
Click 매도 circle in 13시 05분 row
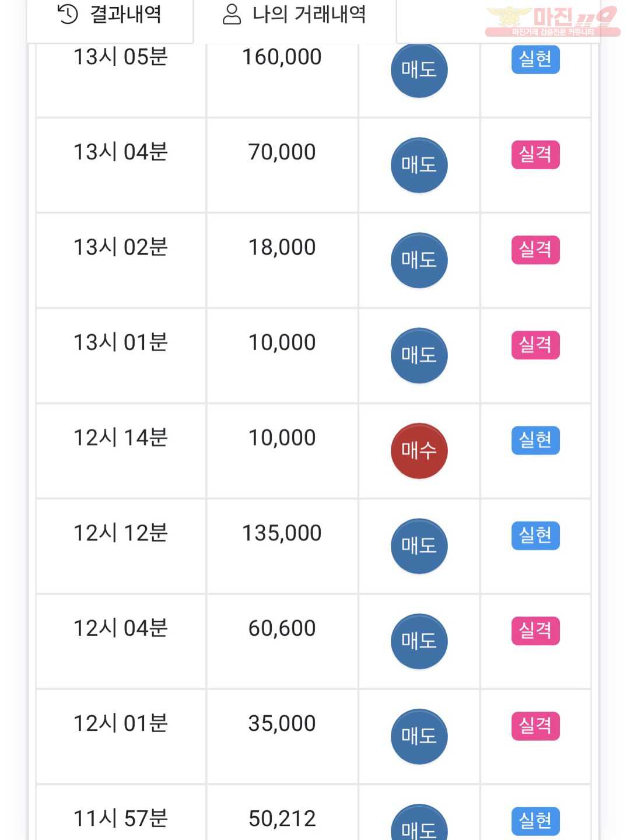click(419, 70)
